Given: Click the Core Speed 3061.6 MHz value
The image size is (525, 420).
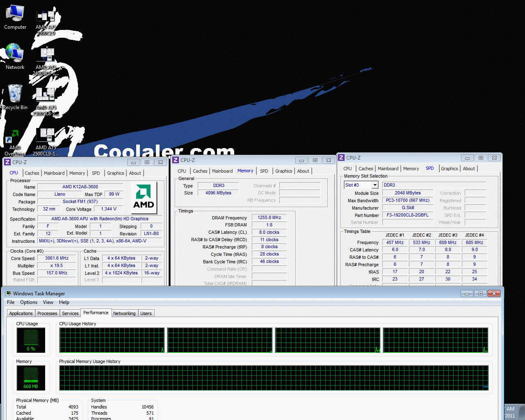Looking at the screenshot, I should pyautogui.click(x=57, y=258).
